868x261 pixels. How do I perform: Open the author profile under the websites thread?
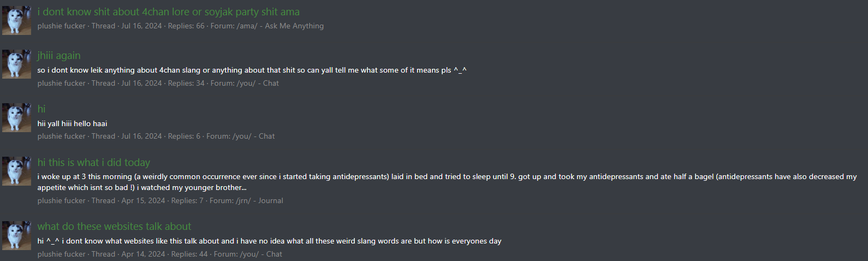tap(61, 254)
